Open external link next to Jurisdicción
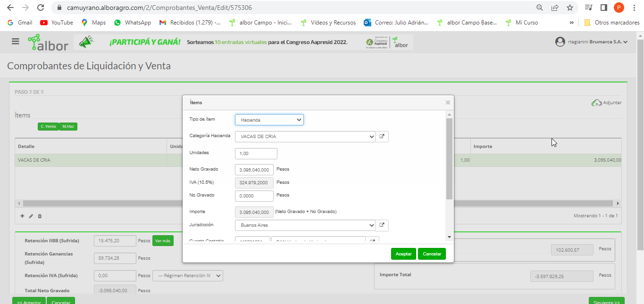 (x=382, y=225)
